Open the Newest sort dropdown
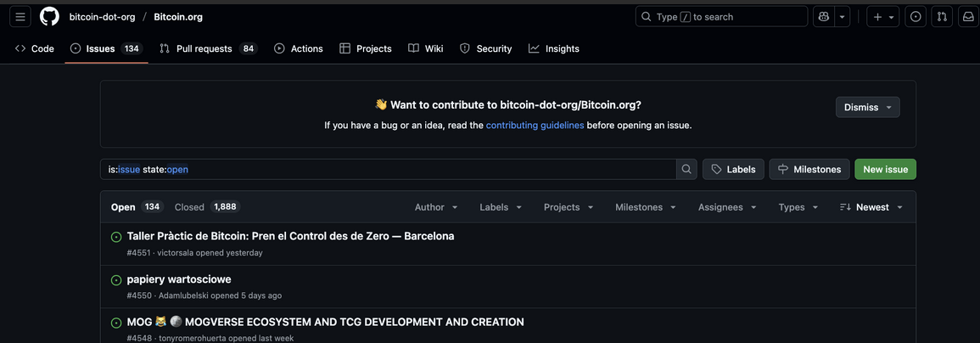This screenshot has height=343, width=980. point(871,207)
